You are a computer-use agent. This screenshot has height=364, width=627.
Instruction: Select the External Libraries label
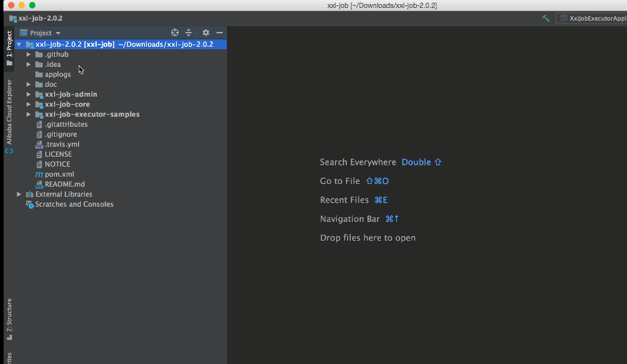coord(63,194)
